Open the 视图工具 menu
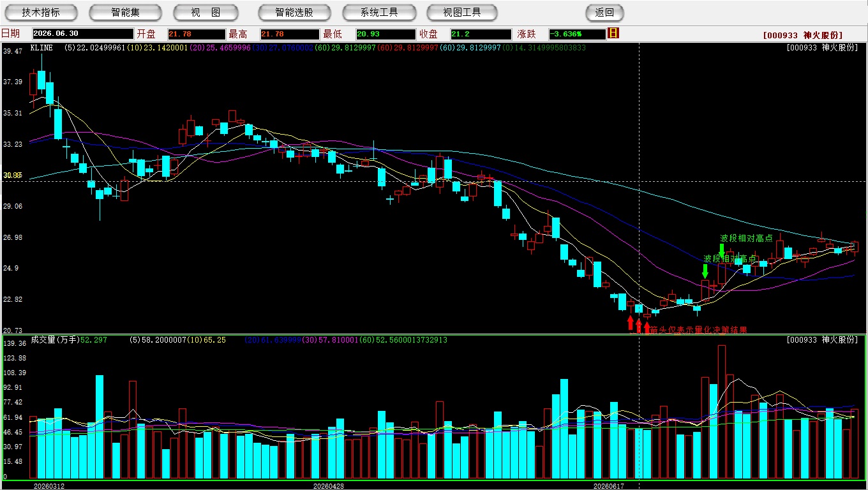Image resolution: width=868 pixels, height=490 pixels. [462, 12]
